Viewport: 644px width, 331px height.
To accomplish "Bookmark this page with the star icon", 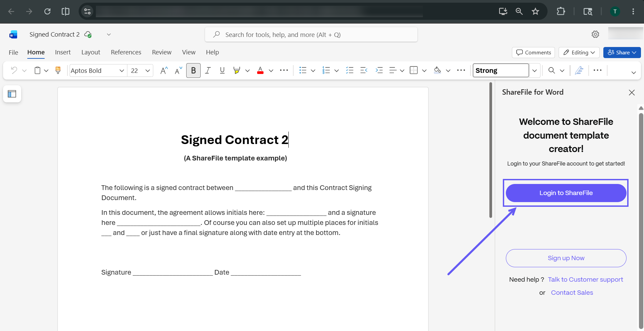I will [x=535, y=11].
